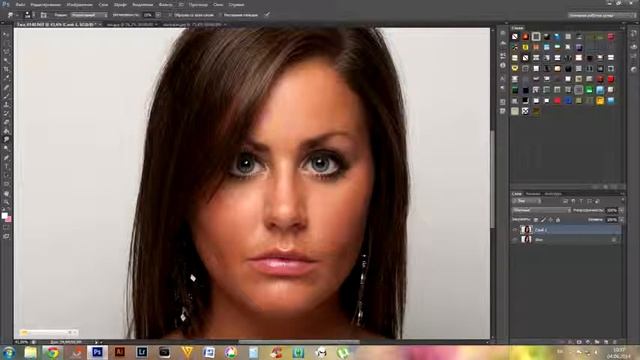The height and width of the screenshot is (360, 640).
Task: Hide the Слой 1 layer with its eye icon
Action: pyautogui.click(x=515, y=230)
